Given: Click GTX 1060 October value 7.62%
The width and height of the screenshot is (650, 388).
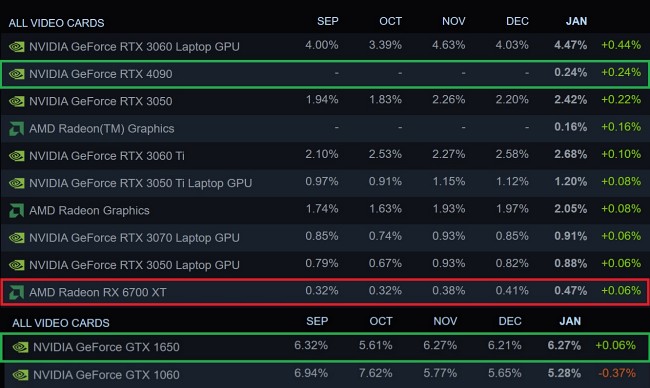Looking at the screenshot, I should 376,373.
